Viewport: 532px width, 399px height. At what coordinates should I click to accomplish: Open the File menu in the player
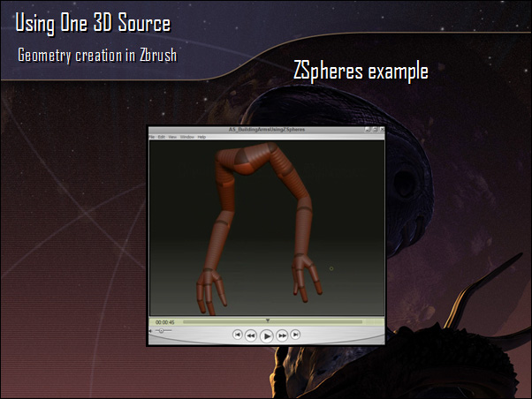click(x=151, y=137)
